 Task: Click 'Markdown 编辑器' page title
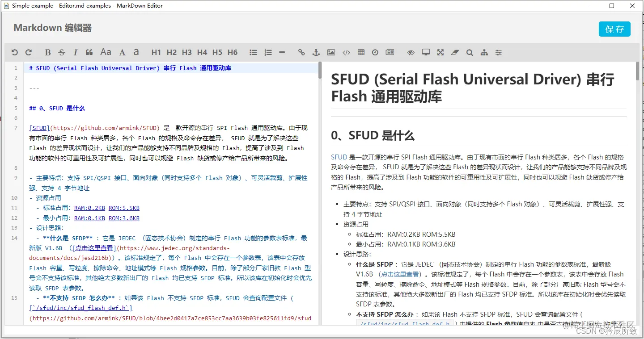point(52,28)
